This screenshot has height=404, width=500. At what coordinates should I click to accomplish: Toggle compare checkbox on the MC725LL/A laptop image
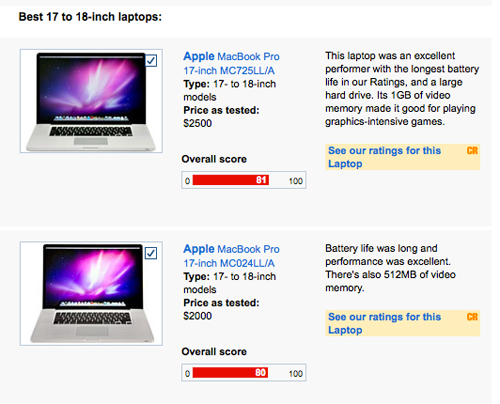[x=151, y=61]
